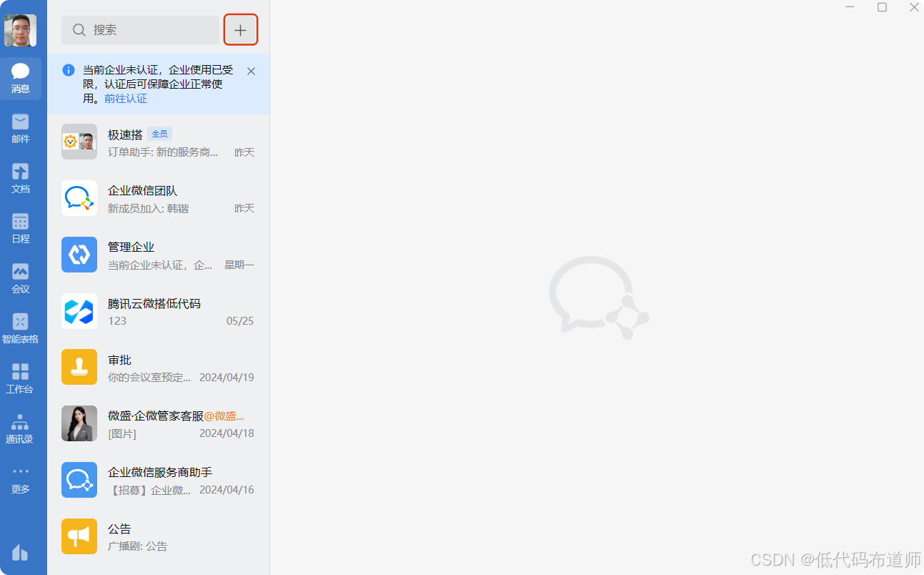This screenshot has height=575, width=924.
Task: Click the 企业微信服务商助手 blue icon
Action: pyautogui.click(x=79, y=480)
